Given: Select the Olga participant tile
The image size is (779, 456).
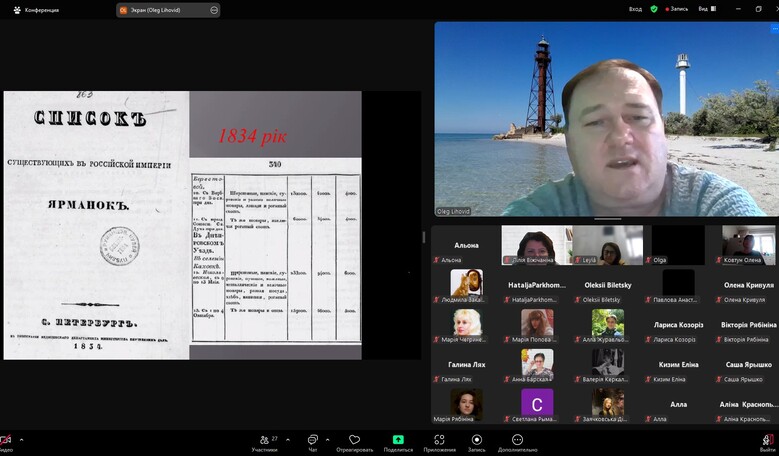Looking at the screenshot, I should click(x=678, y=245).
